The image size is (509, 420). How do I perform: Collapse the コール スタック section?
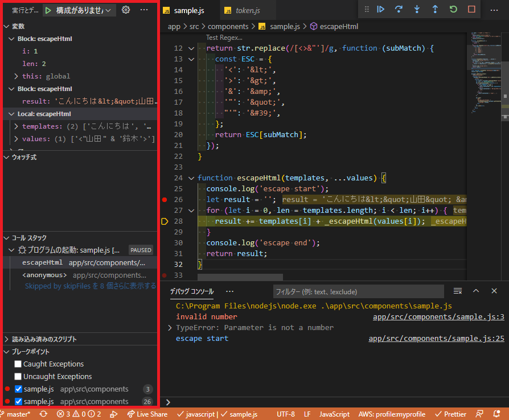point(6,238)
